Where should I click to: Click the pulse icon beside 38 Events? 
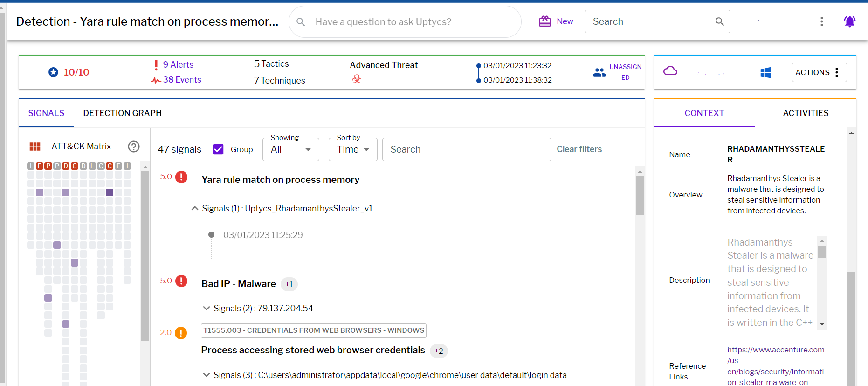click(156, 80)
